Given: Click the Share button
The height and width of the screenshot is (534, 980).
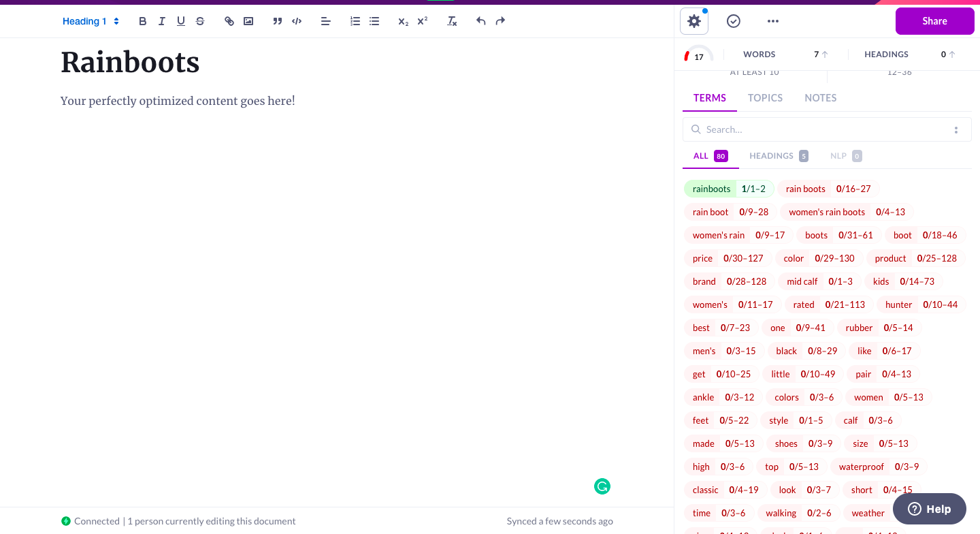Looking at the screenshot, I should [x=935, y=21].
